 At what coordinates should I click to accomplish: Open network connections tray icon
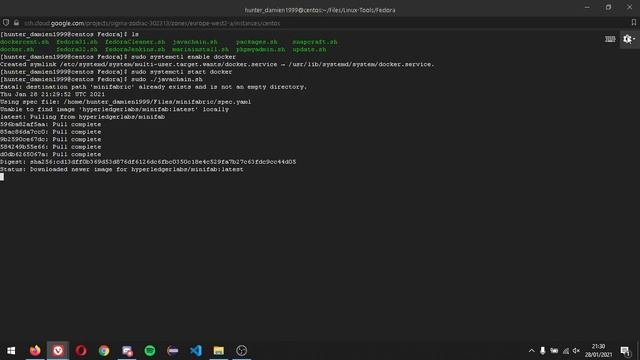click(x=566, y=351)
